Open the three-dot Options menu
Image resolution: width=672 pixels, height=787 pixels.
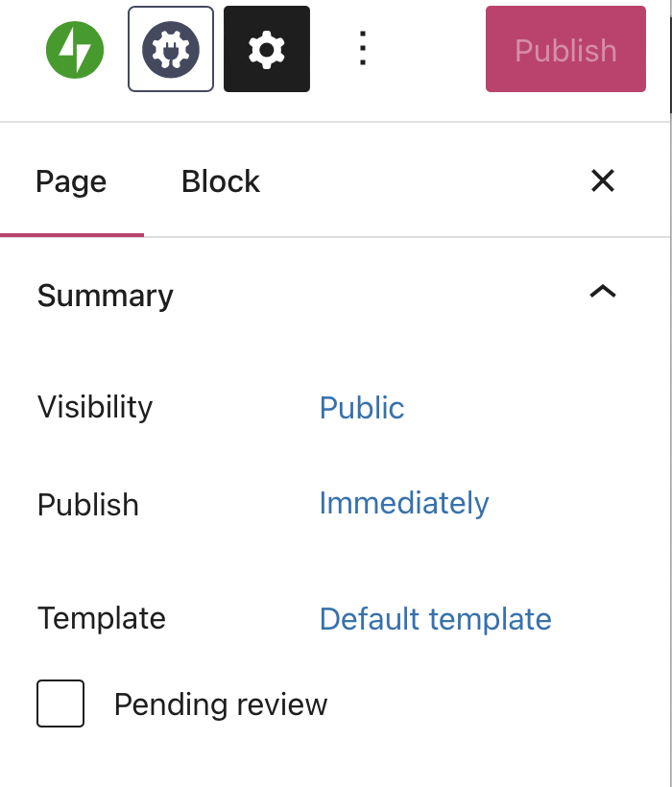click(x=362, y=49)
